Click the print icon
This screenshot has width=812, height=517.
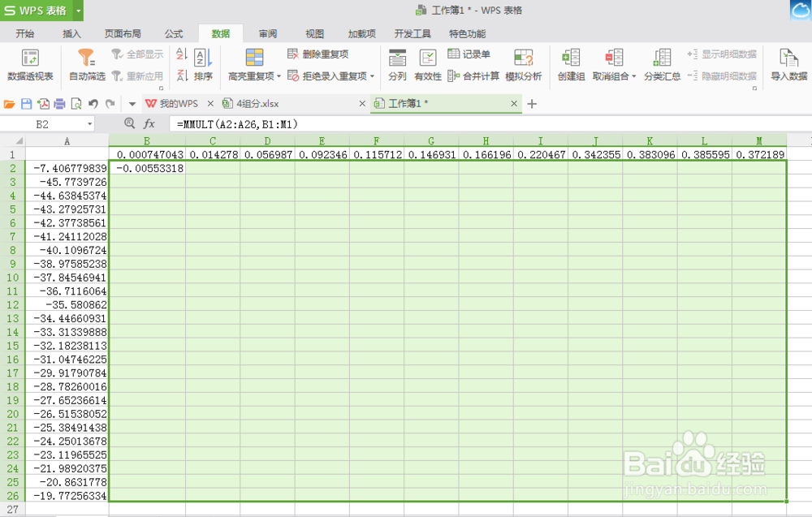pos(59,104)
